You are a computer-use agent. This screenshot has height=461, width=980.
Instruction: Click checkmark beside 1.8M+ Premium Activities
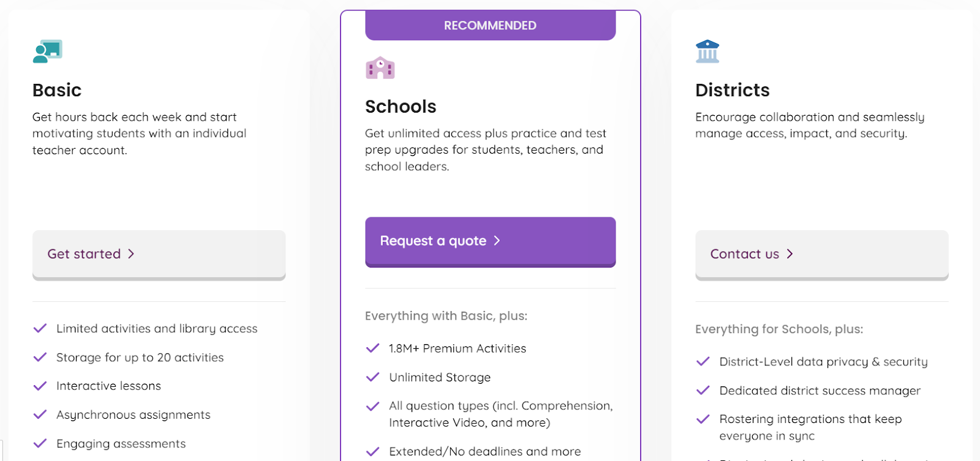(372, 348)
